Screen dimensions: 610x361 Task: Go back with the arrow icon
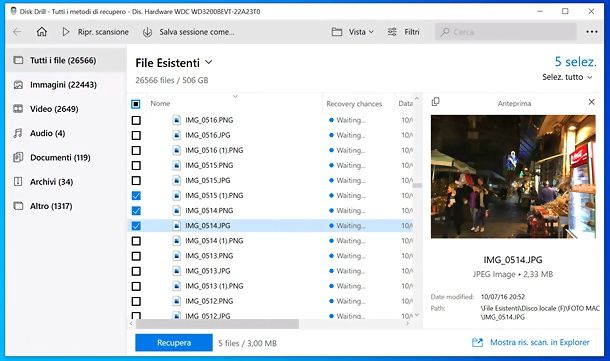click(x=17, y=32)
